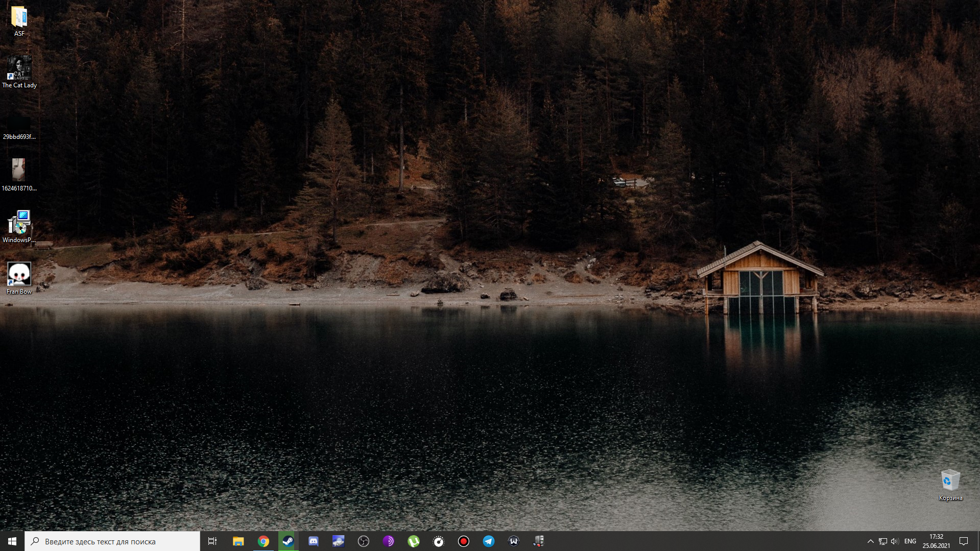This screenshot has width=980, height=551.
Task: Switch to Steam in the taskbar
Action: [288, 541]
